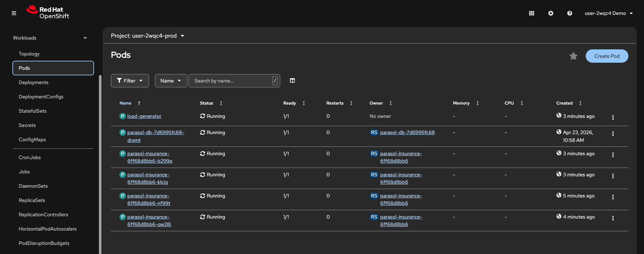
Task: Open the manage columns icon
Action: [292, 81]
